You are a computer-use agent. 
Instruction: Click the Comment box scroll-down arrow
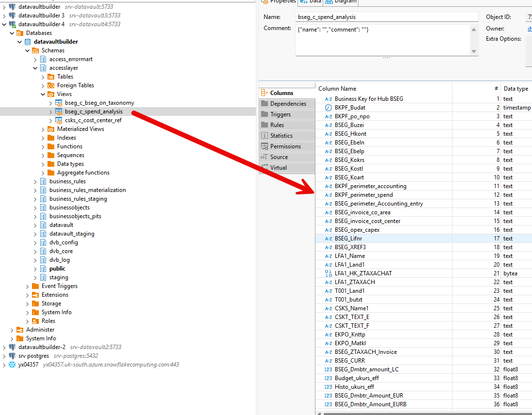473,51
